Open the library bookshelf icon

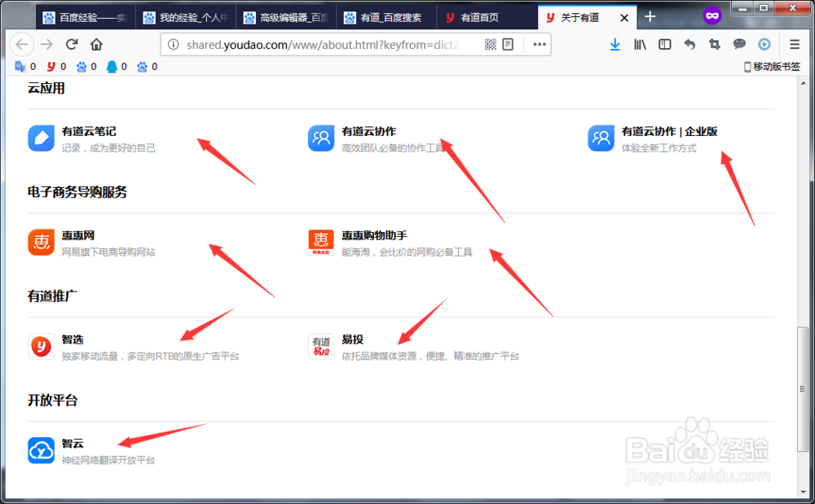tap(640, 45)
